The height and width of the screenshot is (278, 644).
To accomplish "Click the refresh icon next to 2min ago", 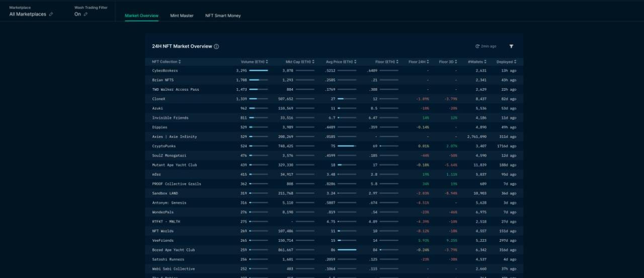I will click(x=477, y=46).
